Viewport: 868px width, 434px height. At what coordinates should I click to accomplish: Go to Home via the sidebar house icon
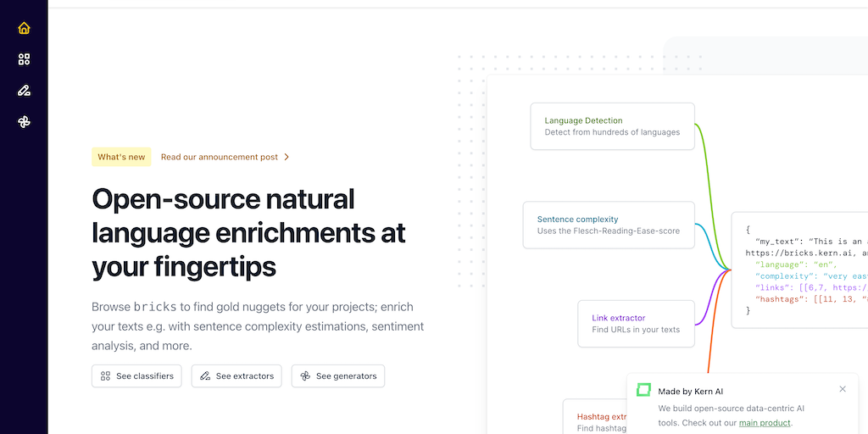pyautogui.click(x=24, y=28)
